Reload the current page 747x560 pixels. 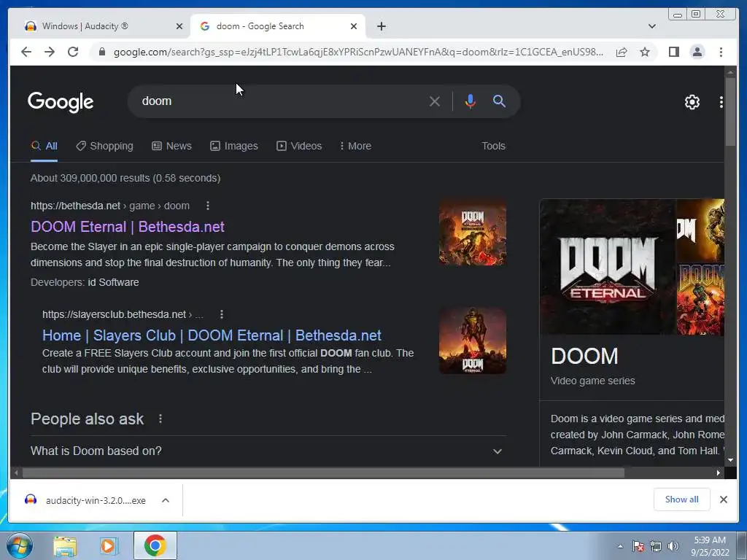click(73, 52)
